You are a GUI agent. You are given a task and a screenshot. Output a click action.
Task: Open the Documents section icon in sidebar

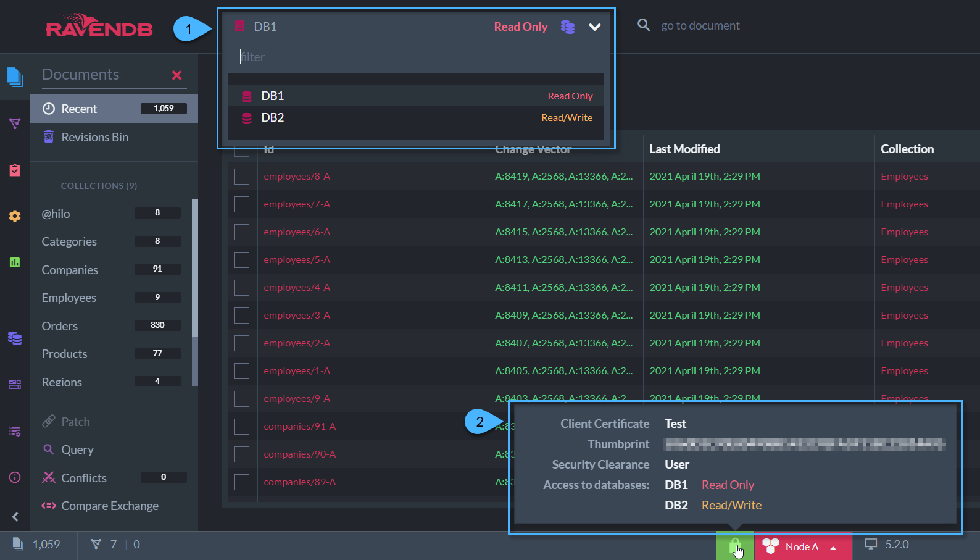[15, 77]
